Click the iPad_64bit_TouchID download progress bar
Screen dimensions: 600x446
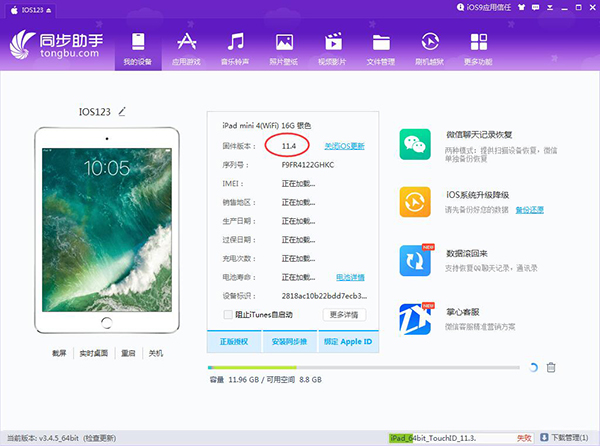pos(461,438)
